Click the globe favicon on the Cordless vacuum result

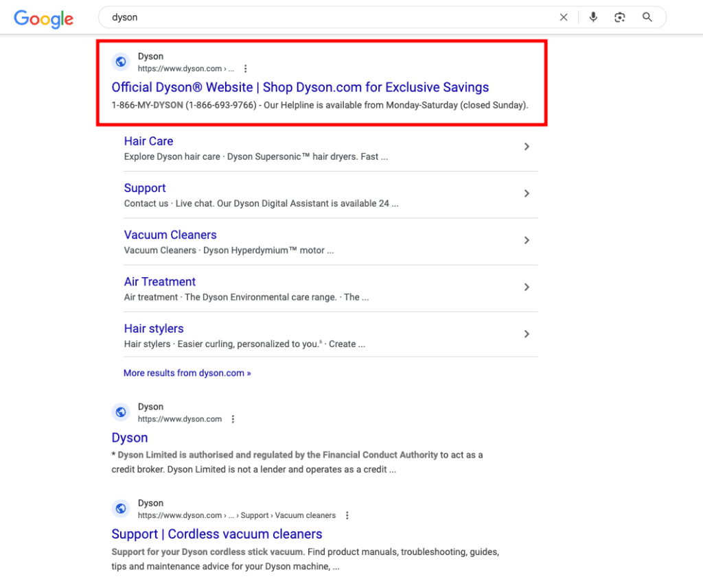coord(121,508)
